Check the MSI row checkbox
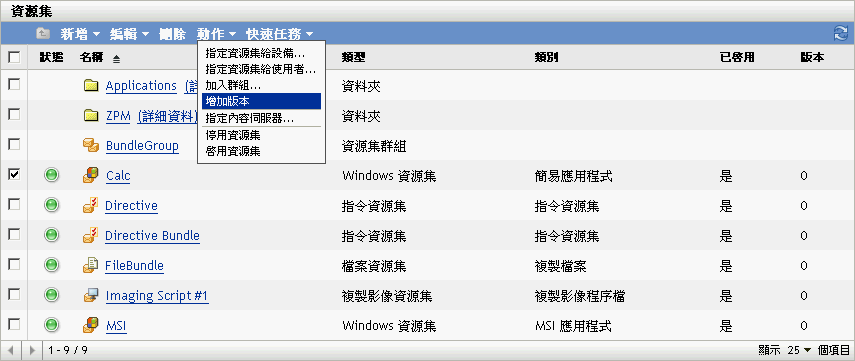 point(14,324)
